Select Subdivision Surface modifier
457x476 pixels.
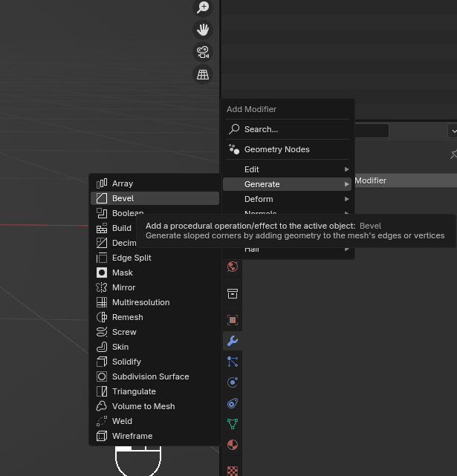coord(150,376)
